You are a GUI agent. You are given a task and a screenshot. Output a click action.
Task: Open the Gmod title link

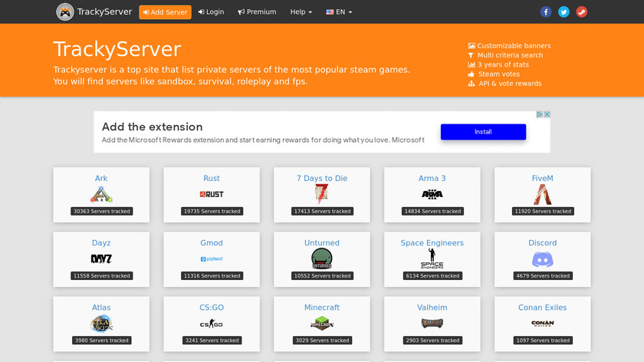point(212,243)
